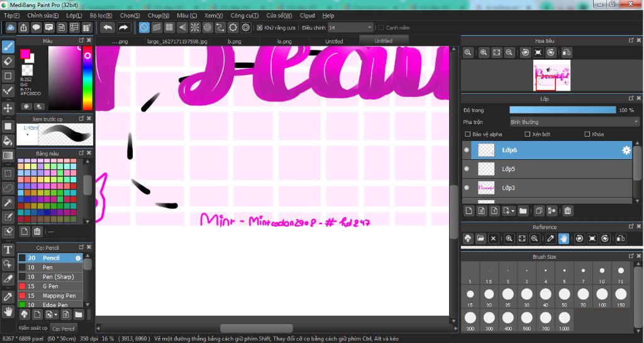Enable Khóa layer lock checkbox
Screen dimensions: 644x343
(x=587, y=134)
